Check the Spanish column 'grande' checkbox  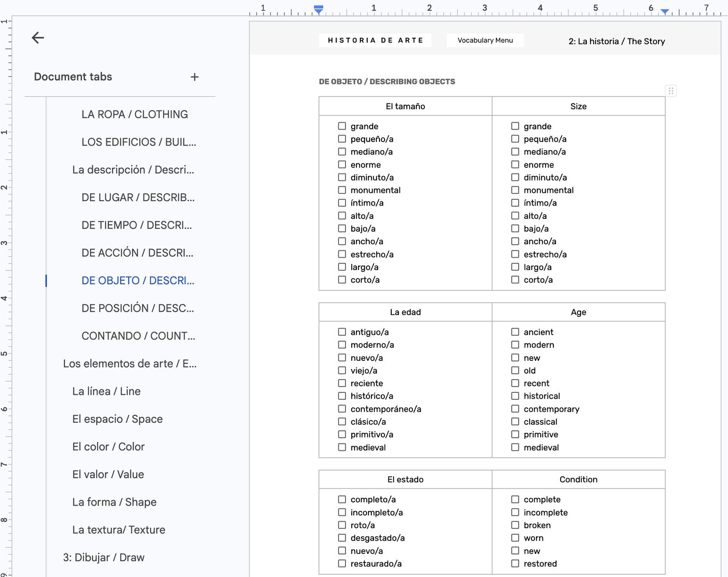[342, 126]
